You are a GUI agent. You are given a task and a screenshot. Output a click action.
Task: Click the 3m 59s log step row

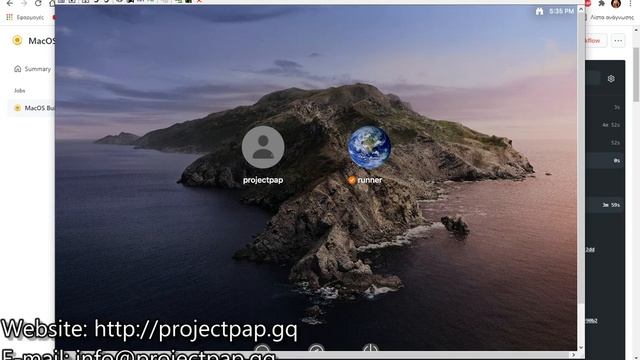[605, 205]
